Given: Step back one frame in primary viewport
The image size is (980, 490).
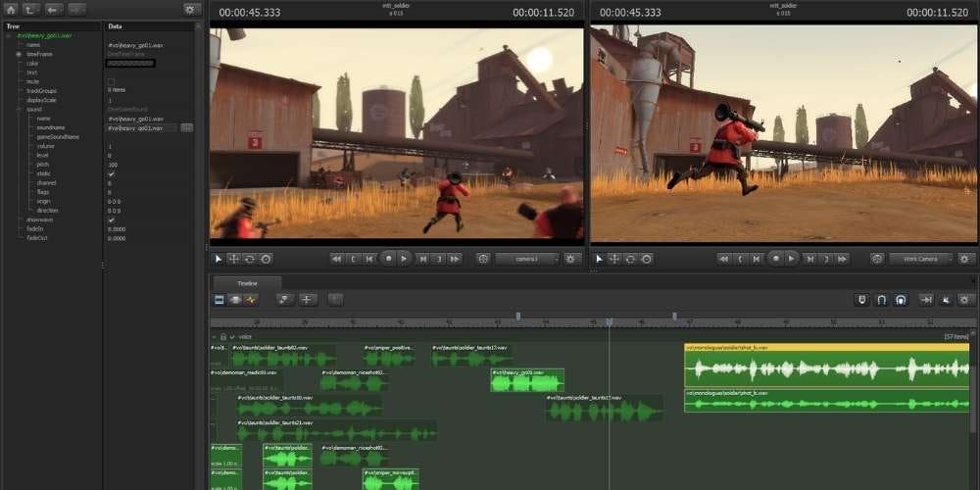Looking at the screenshot, I should (369, 259).
